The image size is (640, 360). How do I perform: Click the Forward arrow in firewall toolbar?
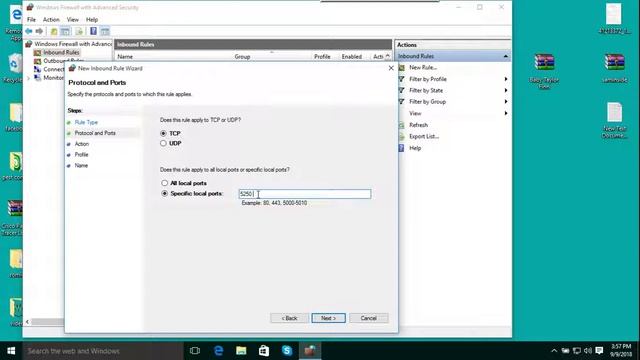(x=39, y=31)
